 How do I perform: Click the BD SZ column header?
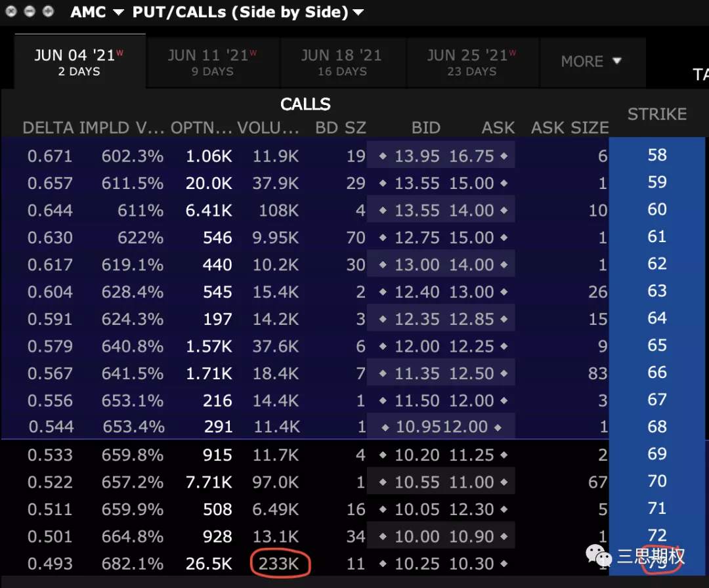(341, 127)
